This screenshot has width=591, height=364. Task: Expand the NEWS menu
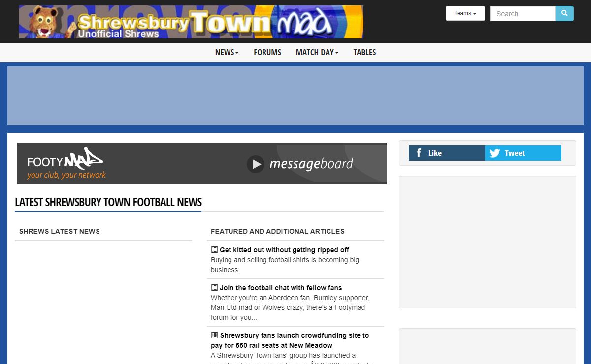pos(227,52)
